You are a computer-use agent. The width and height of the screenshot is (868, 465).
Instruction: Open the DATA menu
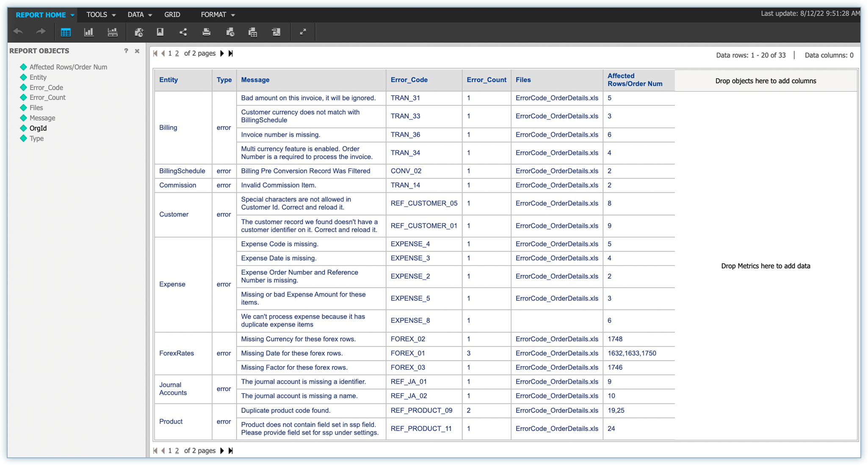click(139, 15)
